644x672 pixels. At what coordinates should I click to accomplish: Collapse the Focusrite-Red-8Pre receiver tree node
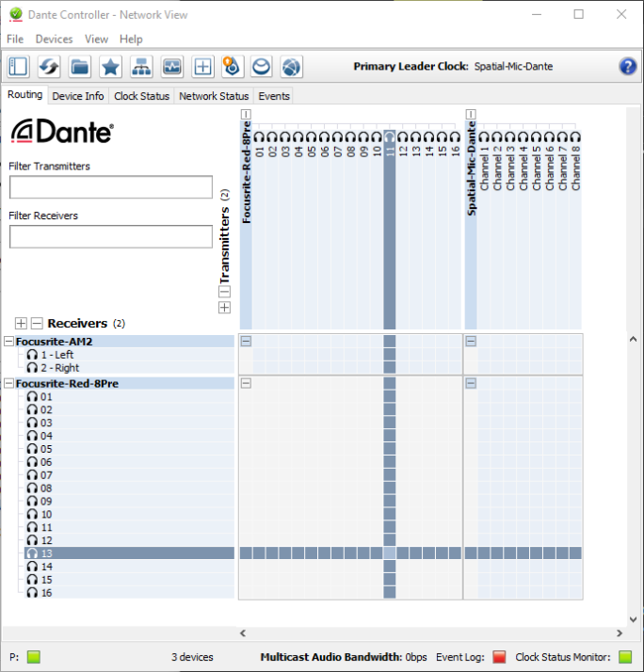coord(8,384)
